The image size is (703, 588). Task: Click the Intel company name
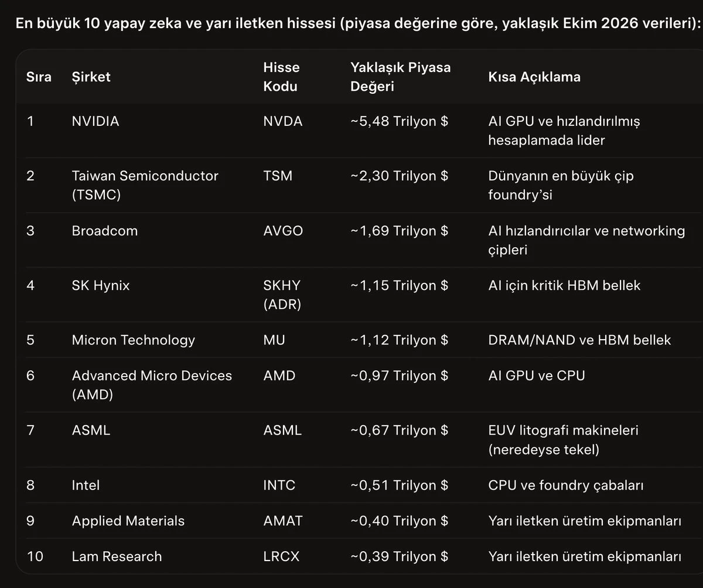coord(86,485)
